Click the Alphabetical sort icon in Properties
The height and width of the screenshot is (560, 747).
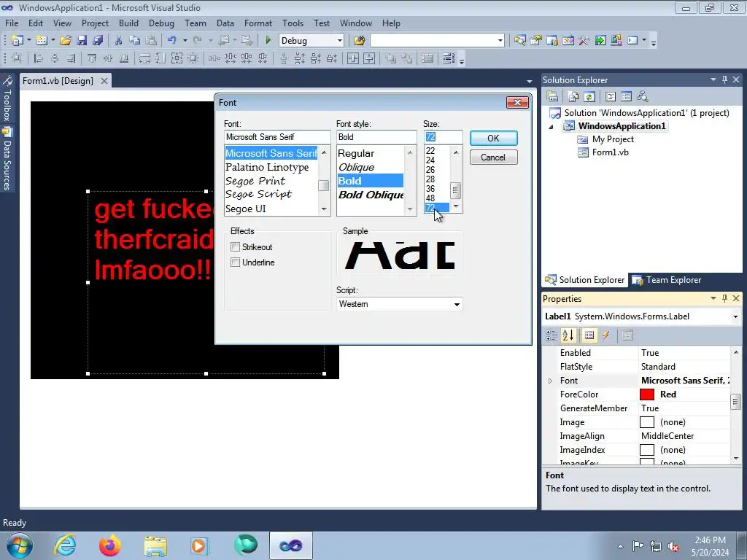coord(568,335)
